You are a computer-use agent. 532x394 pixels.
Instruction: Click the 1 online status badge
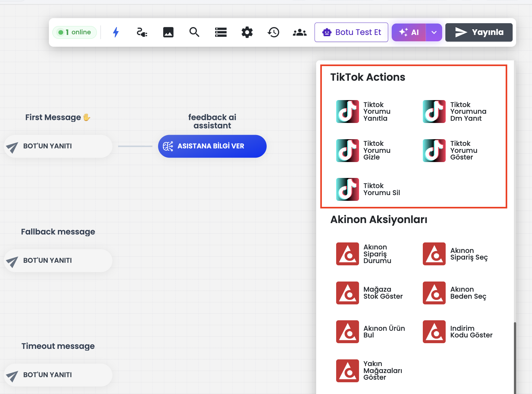pos(75,32)
